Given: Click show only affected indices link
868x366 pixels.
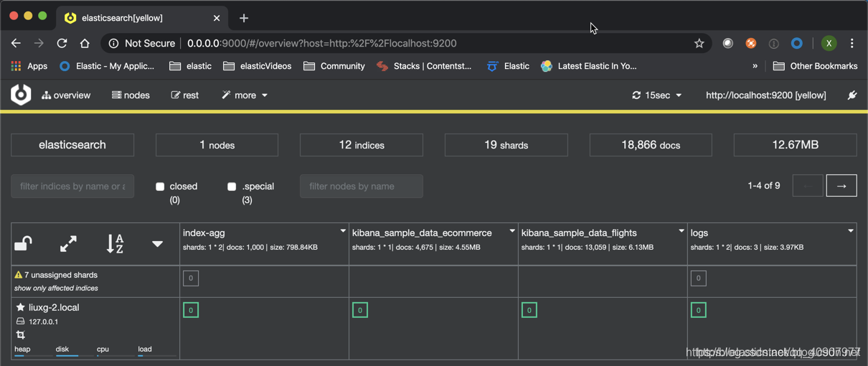Looking at the screenshot, I should [x=56, y=288].
